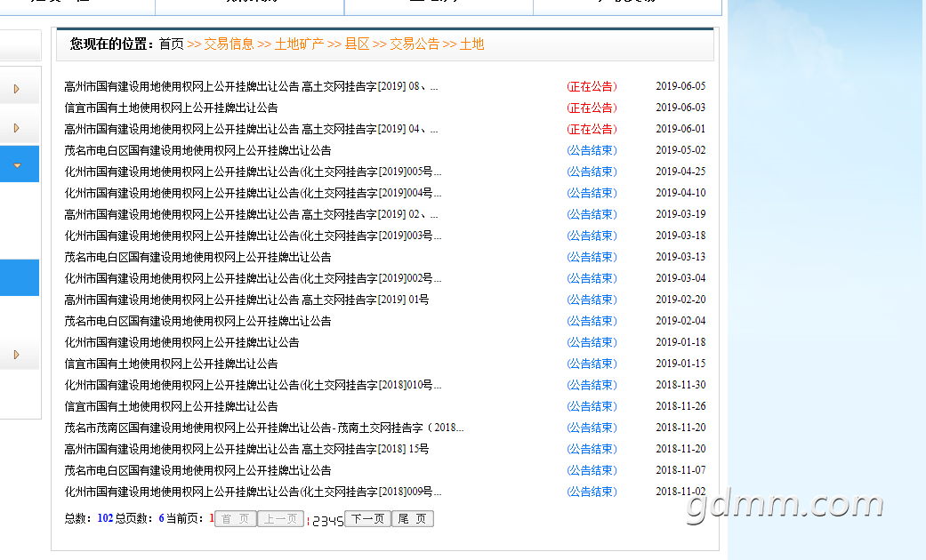Open the 高州市 notice 高土交网挂告字[2019] 02
This screenshot has width=926, height=560.
(x=251, y=214)
